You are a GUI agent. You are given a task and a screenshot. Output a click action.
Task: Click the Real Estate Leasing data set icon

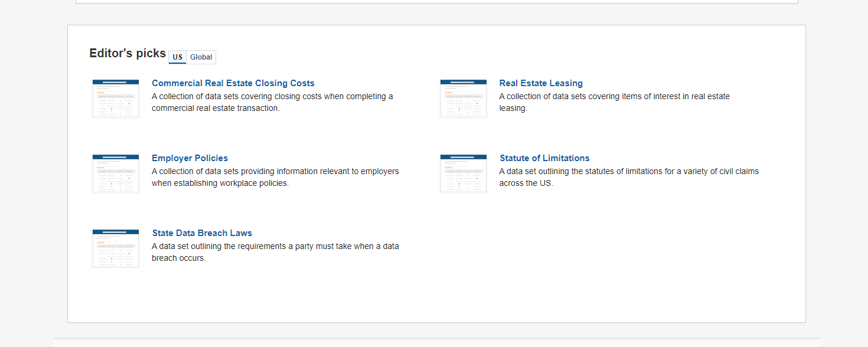click(464, 99)
